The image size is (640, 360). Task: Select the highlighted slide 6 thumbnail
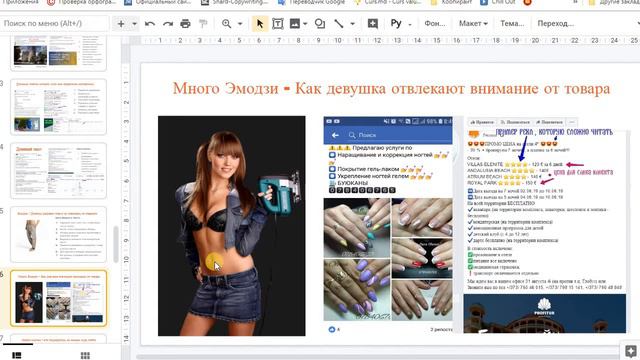(x=58, y=298)
